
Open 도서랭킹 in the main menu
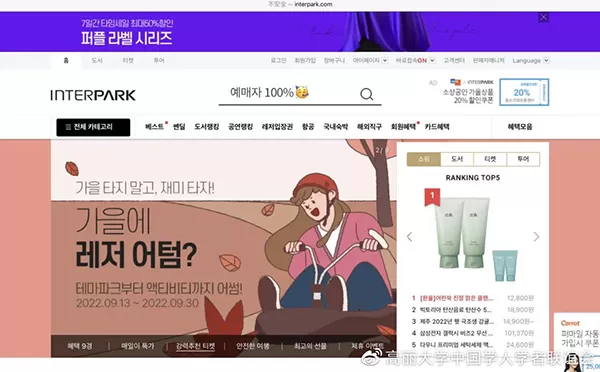coord(207,127)
